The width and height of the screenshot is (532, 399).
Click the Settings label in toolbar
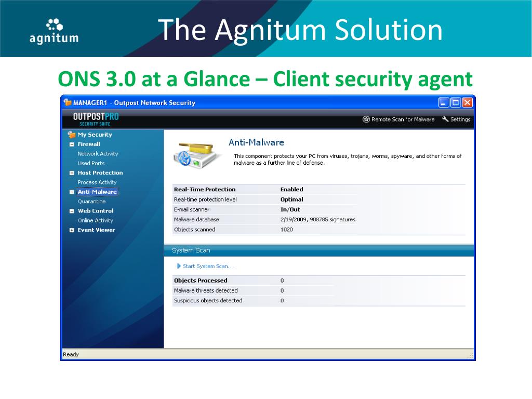pyautogui.click(x=460, y=119)
